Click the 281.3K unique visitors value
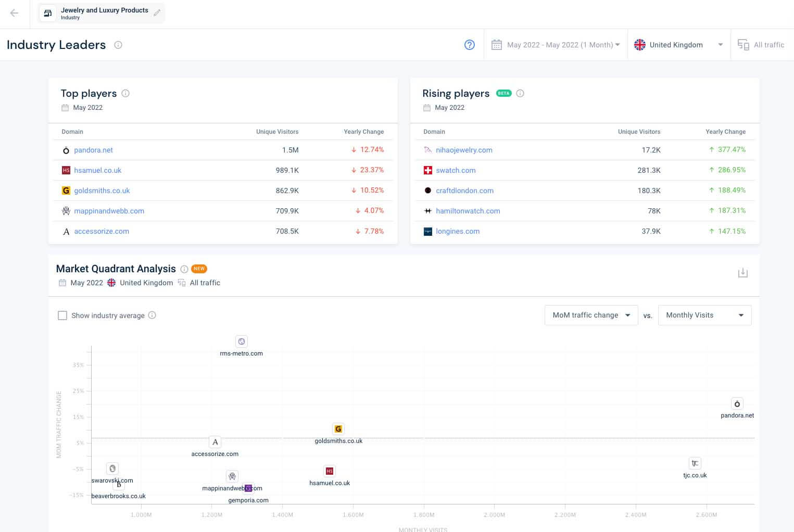This screenshot has width=794, height=532. tap(649, 170)
